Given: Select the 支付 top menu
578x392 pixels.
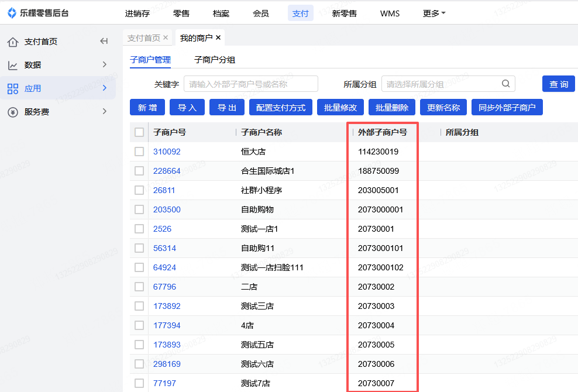Looking at the screenshot, I should click(x=301, y=13).
